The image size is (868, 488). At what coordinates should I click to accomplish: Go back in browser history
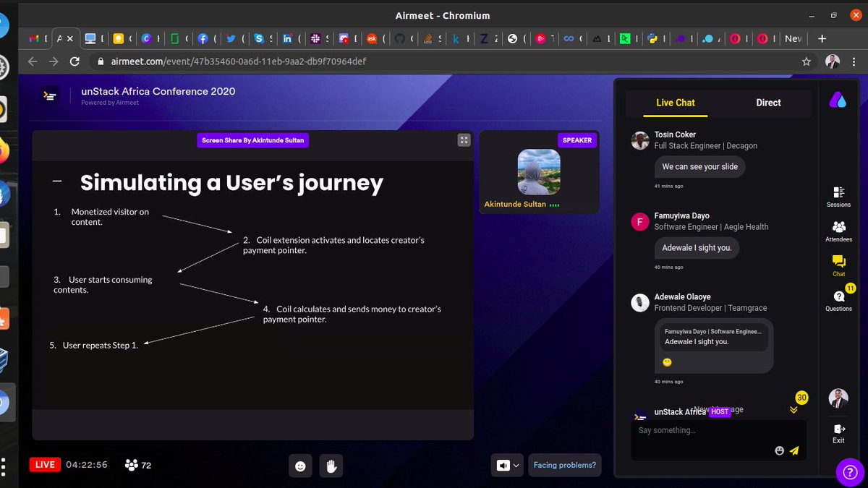pos(32,61)
